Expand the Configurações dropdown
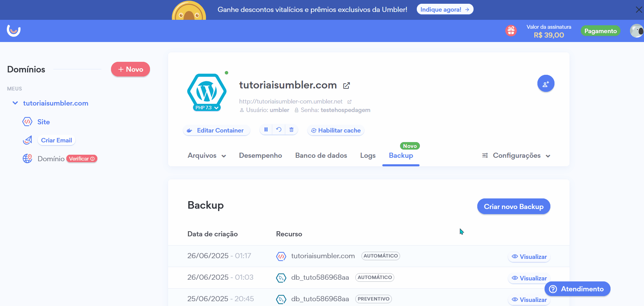The width and height of the screenshot is (644, 306). 516,156
